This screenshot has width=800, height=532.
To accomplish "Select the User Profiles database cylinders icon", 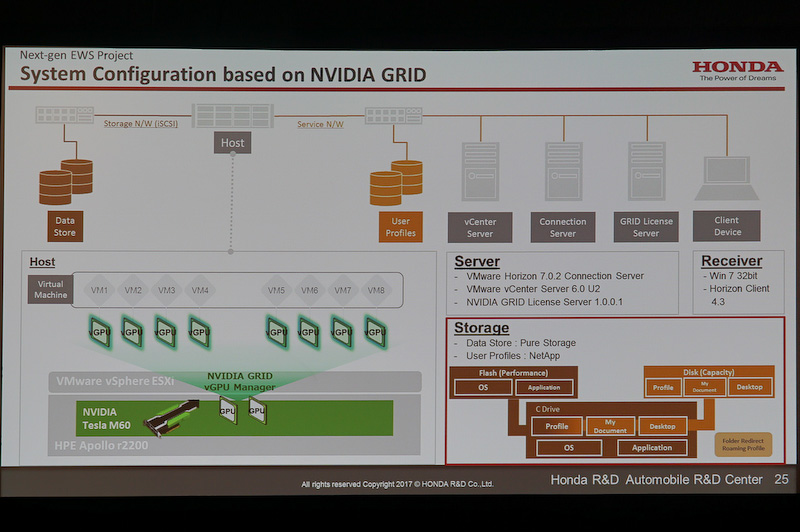I will [396, 183].
